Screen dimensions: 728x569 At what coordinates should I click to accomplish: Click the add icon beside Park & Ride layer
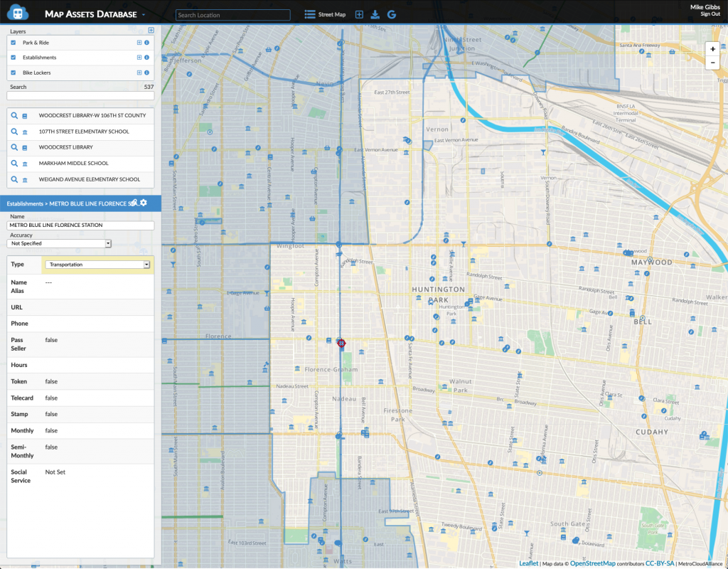[139, 42]
